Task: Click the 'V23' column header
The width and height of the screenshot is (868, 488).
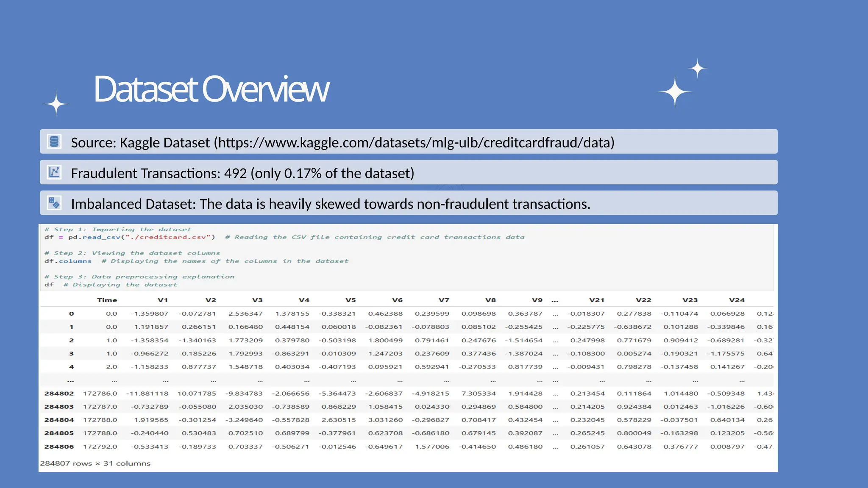Action: coord(690,300)
